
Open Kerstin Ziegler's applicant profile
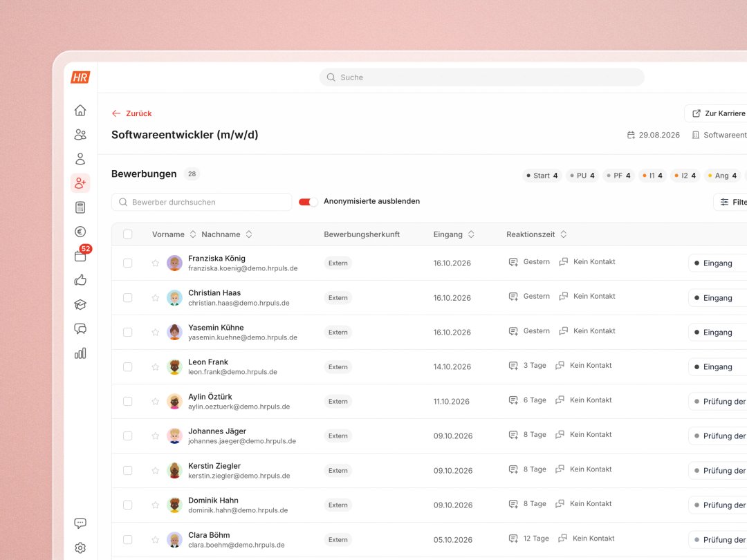coord(214,466)
